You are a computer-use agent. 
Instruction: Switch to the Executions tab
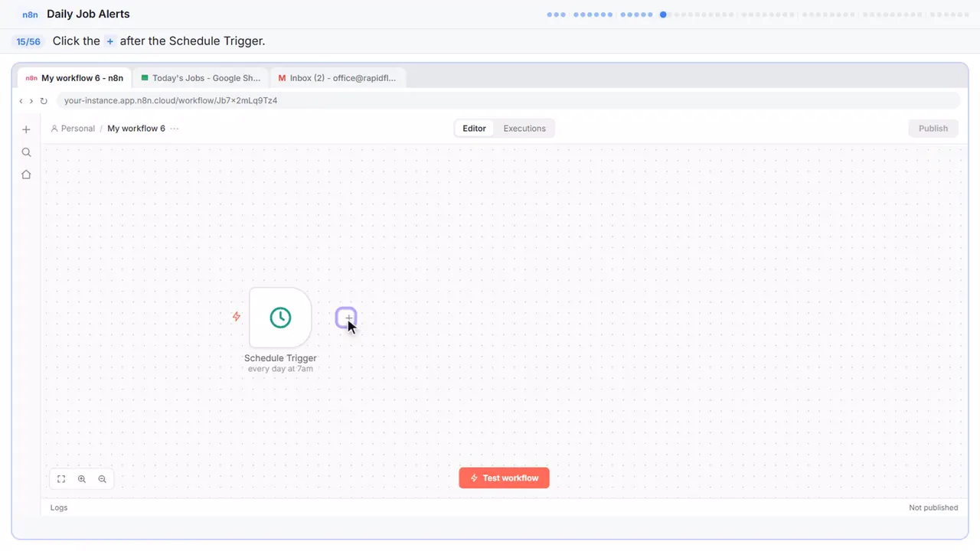(524, 129)
